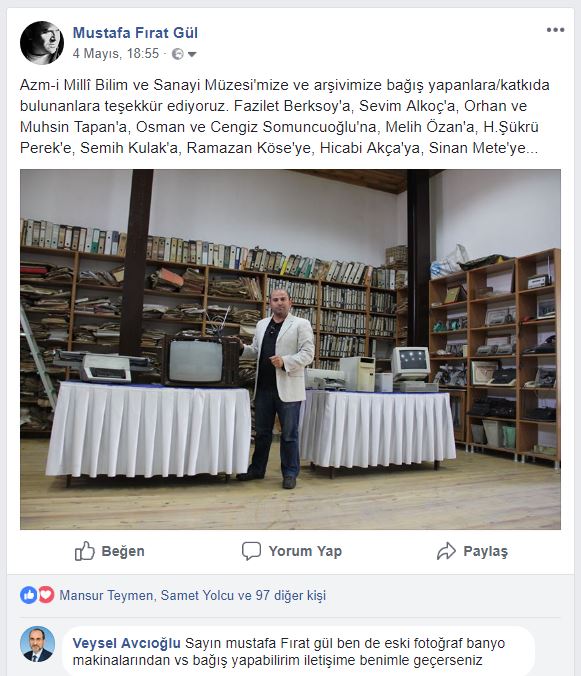Click the blue like reaction icon
The height and width of the screenshot is (676, 581).
(28, 595)
